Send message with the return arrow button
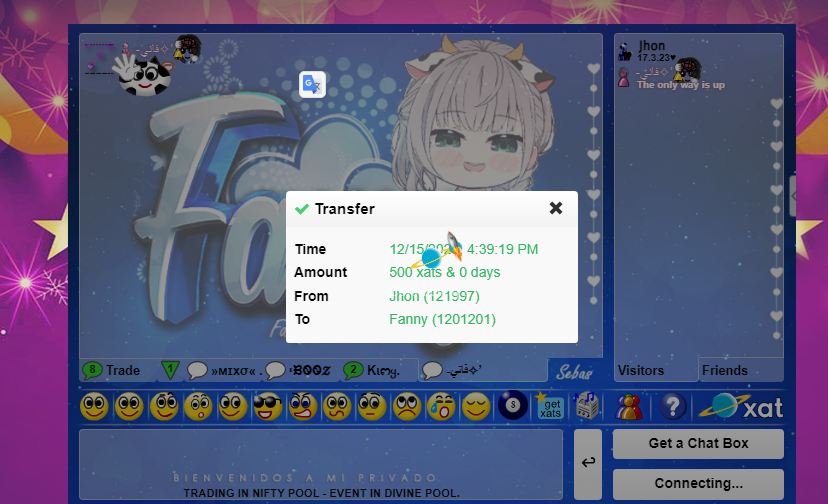This screenshot has height=504, width=828. pyautogui.click(x=588, y=464)
